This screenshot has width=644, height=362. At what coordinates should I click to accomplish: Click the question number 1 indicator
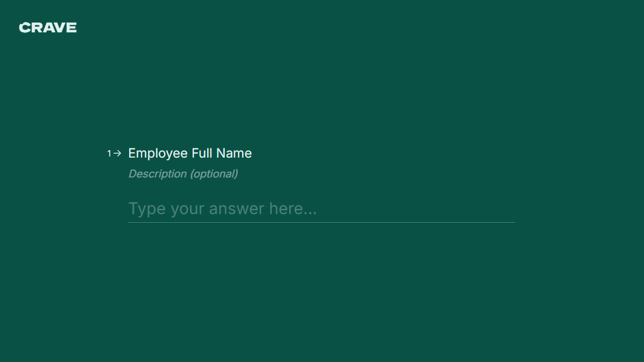point(109,153)
